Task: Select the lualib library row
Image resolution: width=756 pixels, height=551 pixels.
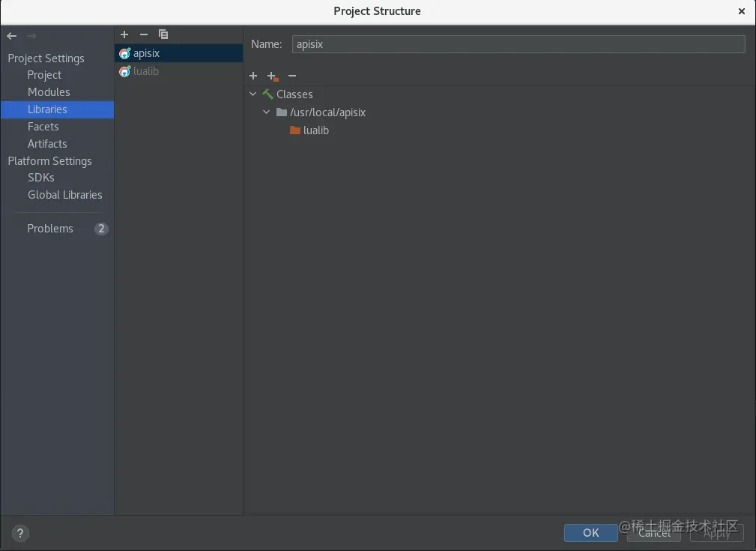Action: (179, 71)
